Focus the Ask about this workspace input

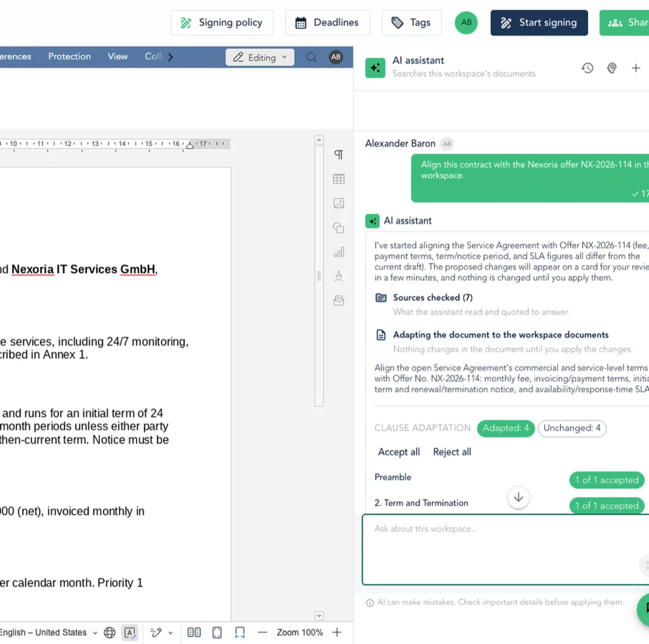click(506, 550)
